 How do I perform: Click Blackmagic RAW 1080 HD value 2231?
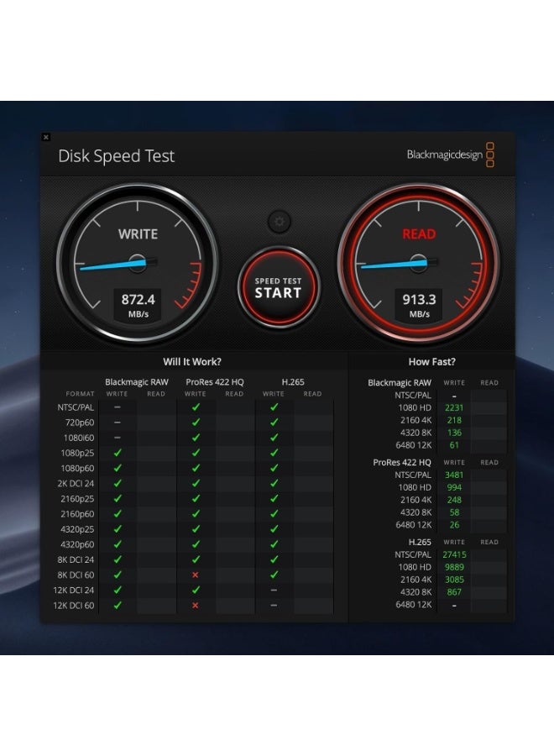point(454,407)
